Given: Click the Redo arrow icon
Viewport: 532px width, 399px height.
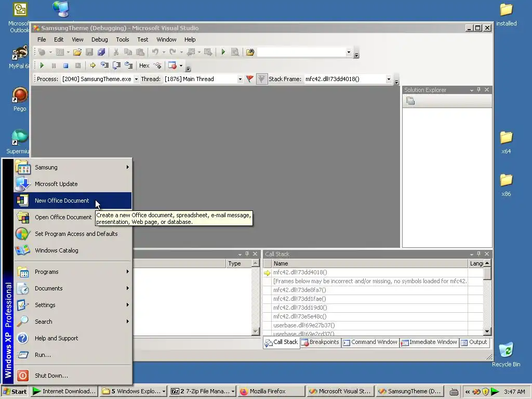Looking at the screenshot, I should pos(172,52).
